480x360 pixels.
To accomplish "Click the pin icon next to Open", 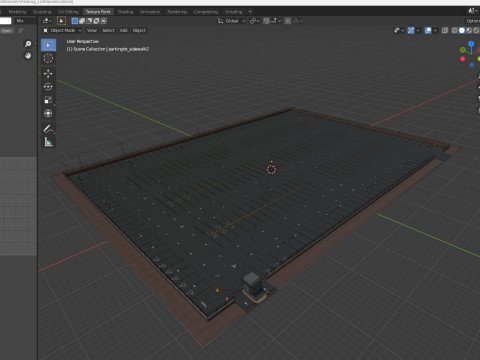I will click(20, 31).
